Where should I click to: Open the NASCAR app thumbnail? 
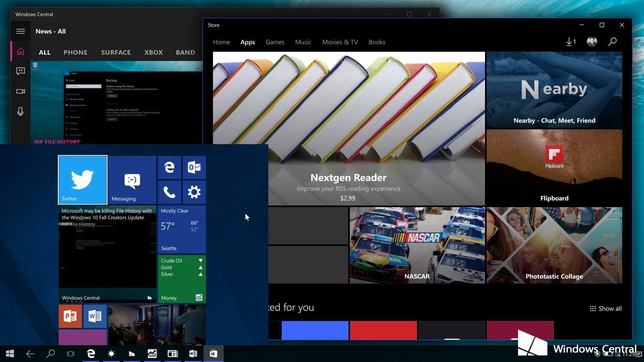[417, 245]
